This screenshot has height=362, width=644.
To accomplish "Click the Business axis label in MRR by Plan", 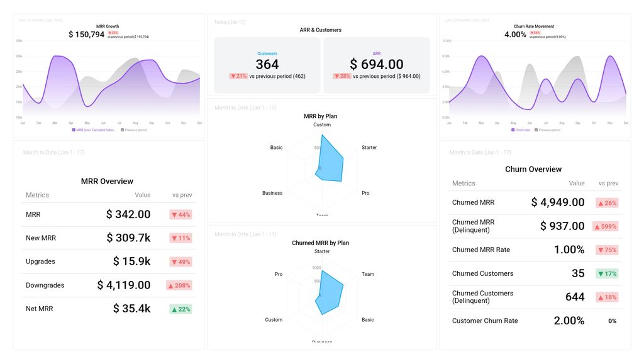I will click(x=272, y=193).
